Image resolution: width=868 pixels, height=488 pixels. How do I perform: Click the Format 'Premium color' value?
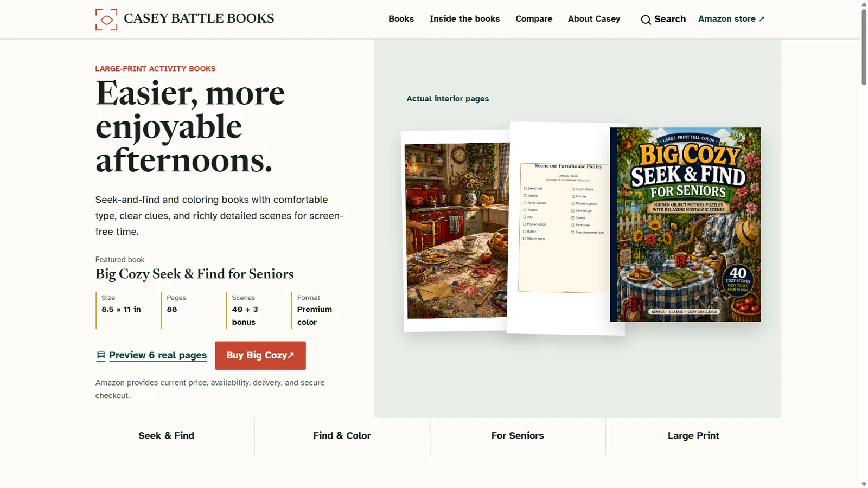pos(315,316)
